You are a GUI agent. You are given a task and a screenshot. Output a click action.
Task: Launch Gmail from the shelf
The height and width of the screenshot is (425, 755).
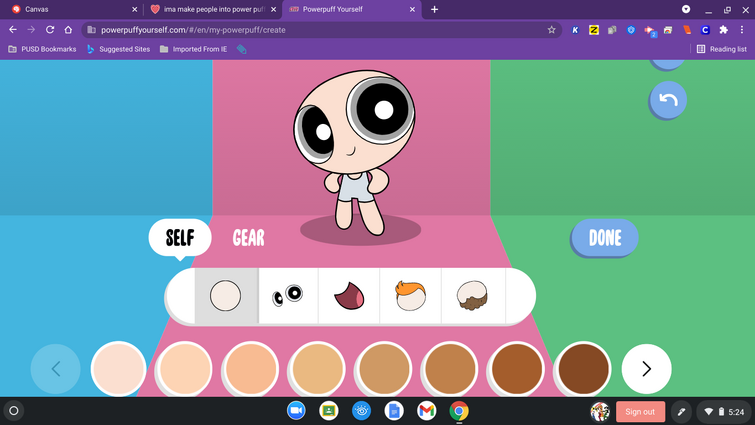pyautogui.click(x=427, y=411)
